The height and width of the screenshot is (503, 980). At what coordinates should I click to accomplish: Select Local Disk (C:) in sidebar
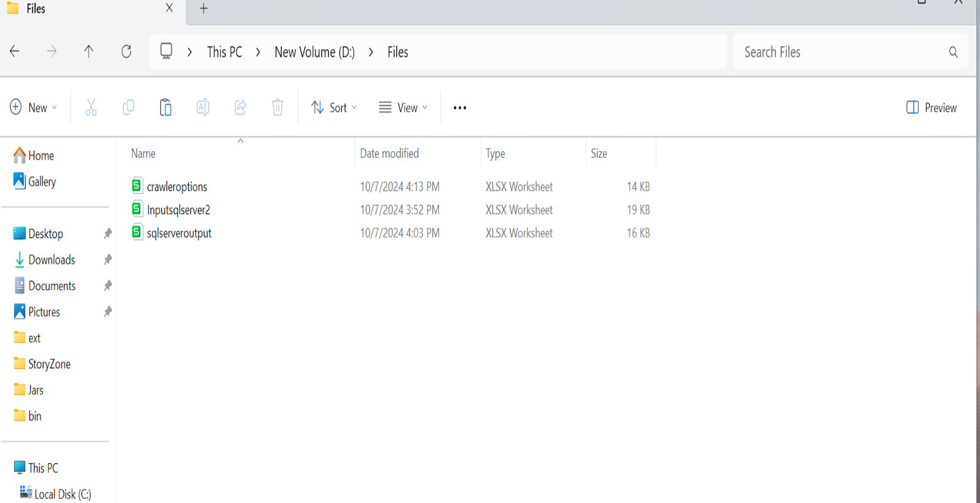[55, 493]
